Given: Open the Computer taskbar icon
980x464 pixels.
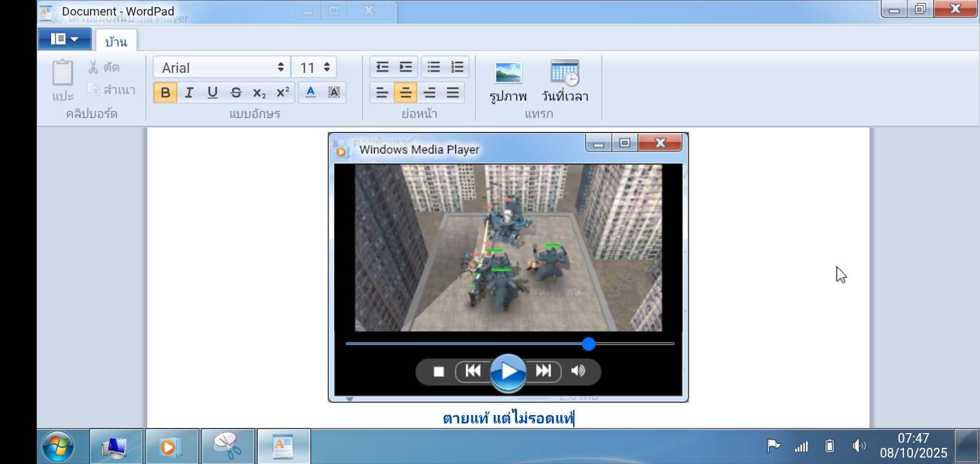Looking at the screenshot, I should [115, 446].
